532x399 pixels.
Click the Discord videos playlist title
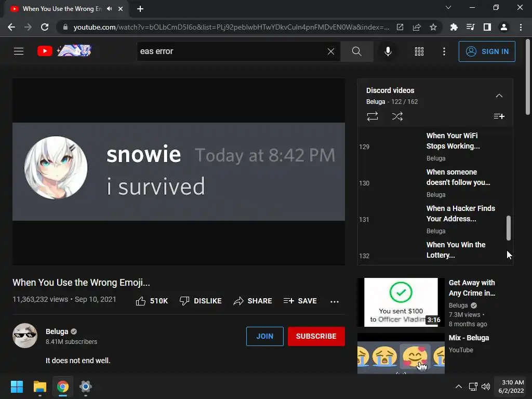pos(390,90)
